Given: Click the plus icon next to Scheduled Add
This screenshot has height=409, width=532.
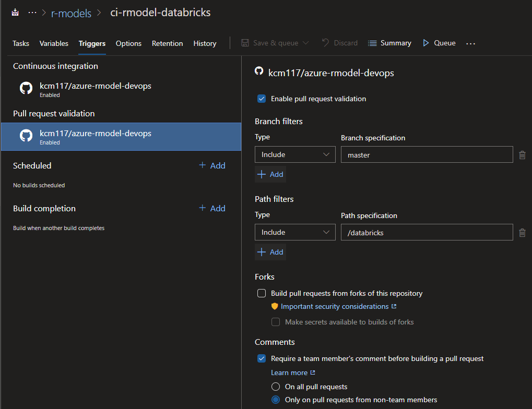Looking at the screenshot, I should 203,165.
